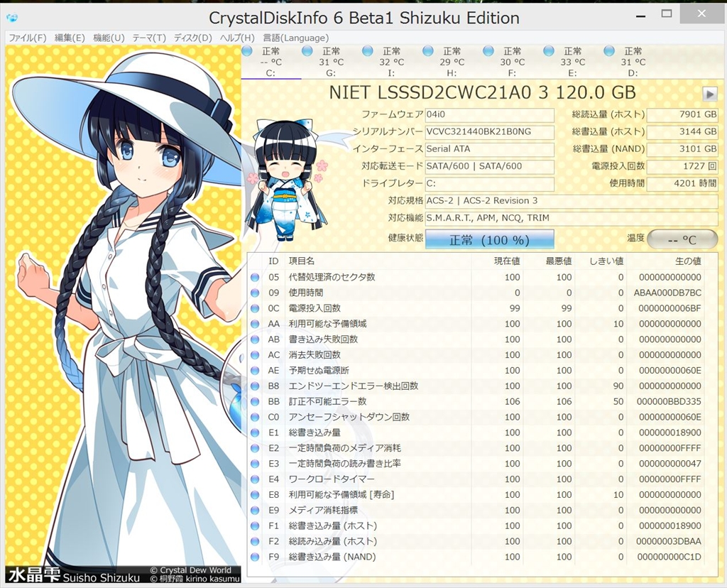Click the features field S.M.A.R.T., APM, NCQ, TRIM
The height and width of the screenshot is (588, 727).
(x=572, y=218)
